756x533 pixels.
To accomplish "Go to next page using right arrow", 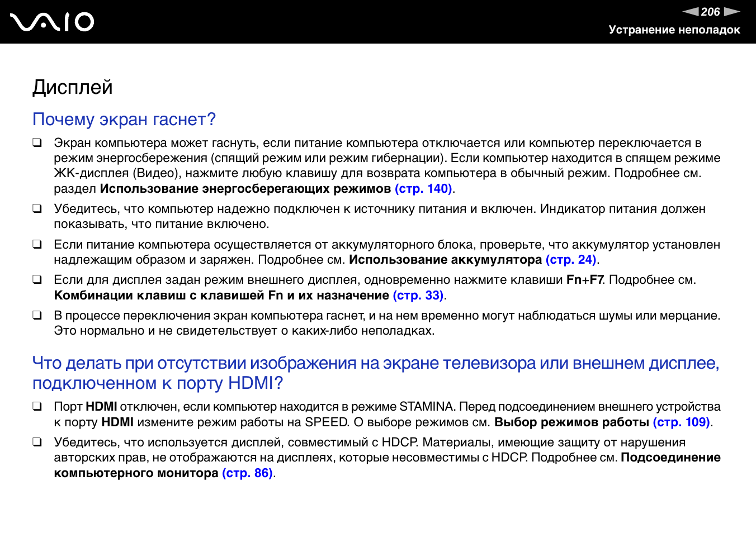I will click(732, 12).
